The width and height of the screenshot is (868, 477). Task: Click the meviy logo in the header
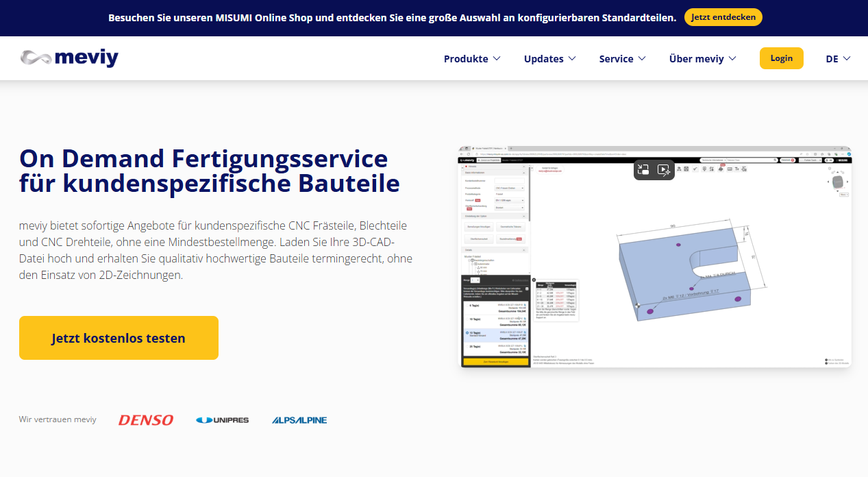click(69, 58)
